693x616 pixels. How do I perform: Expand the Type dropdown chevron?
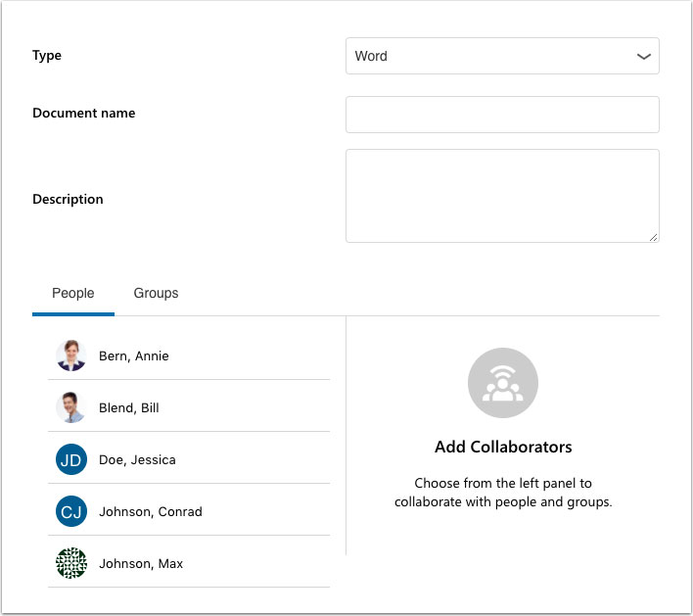pyautogui.click(x=643, y=57)
